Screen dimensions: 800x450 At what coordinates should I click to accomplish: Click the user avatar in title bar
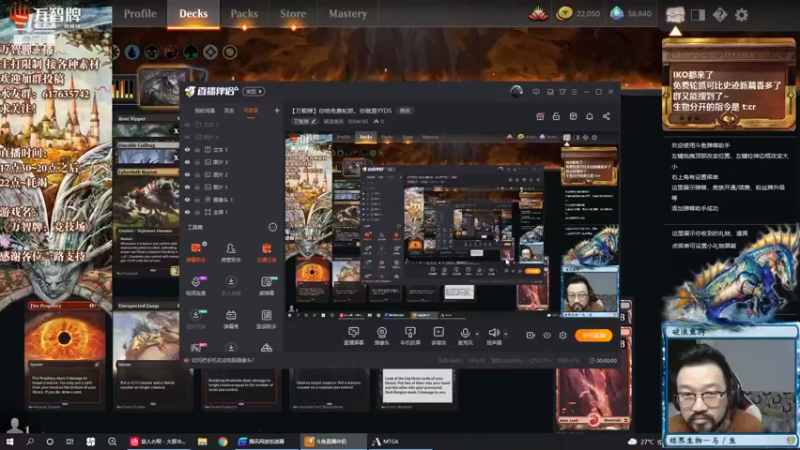tap(516, 91)
